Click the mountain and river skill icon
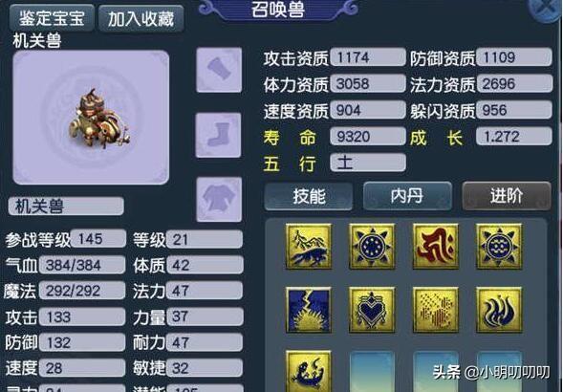This screenshot has height=392, width=563. click(x=309, y=246)
